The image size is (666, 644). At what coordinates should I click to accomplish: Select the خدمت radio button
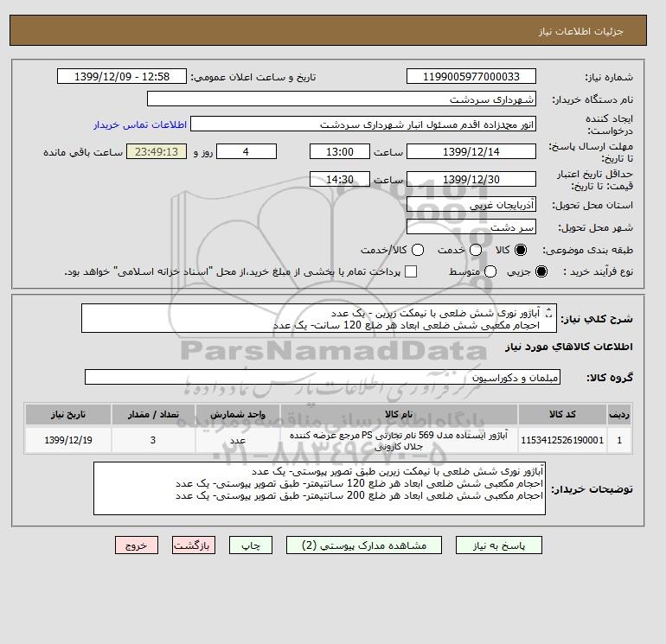[x=476, y=250]
